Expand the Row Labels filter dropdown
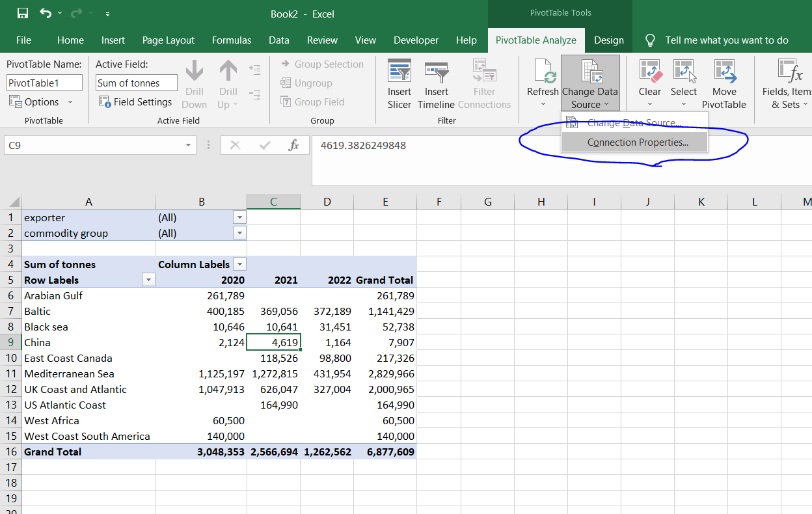Image resolution: width=812 pixels, height=514 pixels. click(x=149, y=280)
